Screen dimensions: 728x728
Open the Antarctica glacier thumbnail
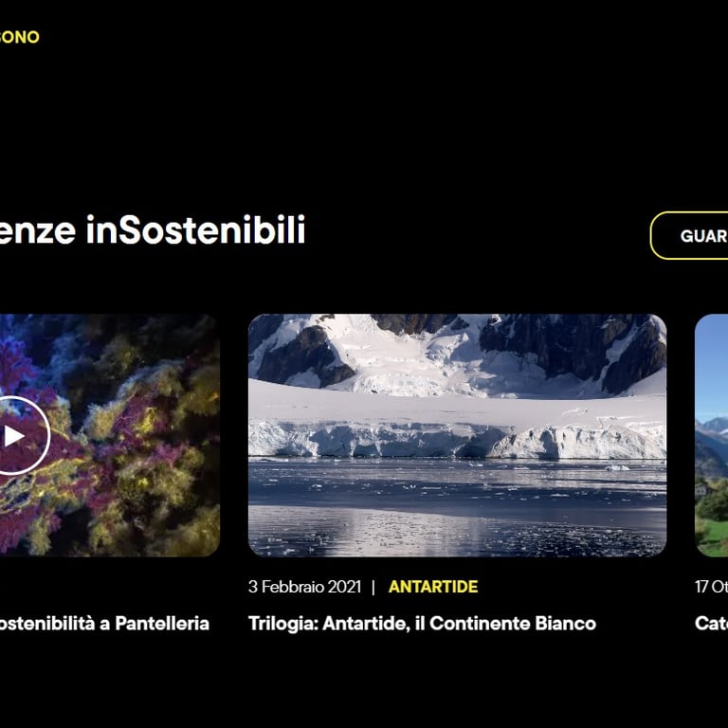(457, 435)
